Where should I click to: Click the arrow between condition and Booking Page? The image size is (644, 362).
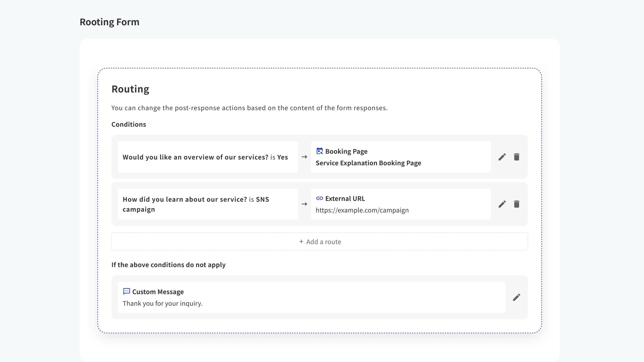tap(304, 157)
